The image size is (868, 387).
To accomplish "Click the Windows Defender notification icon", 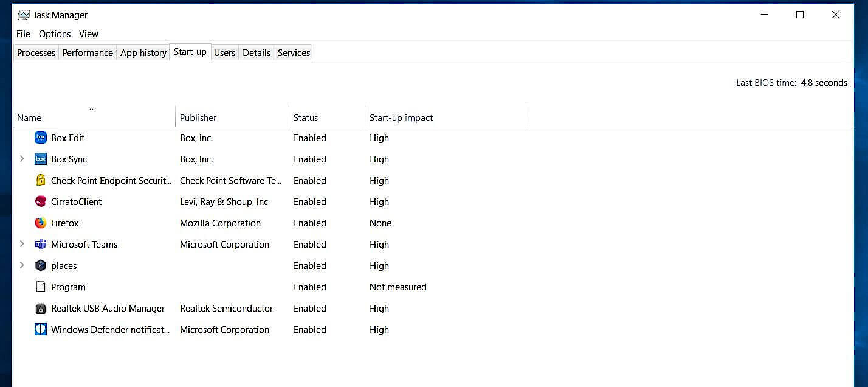I will point(40,329).
